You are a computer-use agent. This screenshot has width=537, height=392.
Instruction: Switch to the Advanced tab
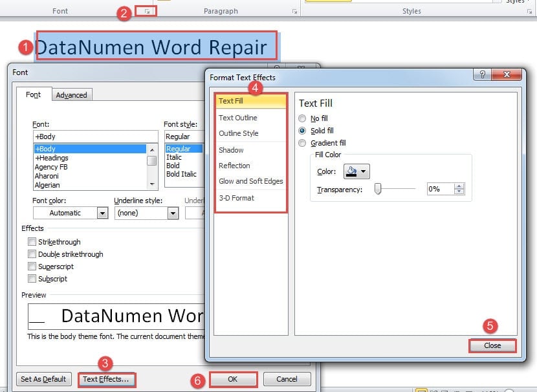pyautogui.click(x=72, y=94)
